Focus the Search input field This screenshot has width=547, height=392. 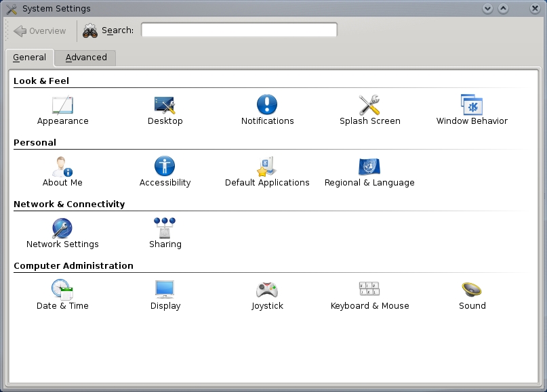(239, 30)
